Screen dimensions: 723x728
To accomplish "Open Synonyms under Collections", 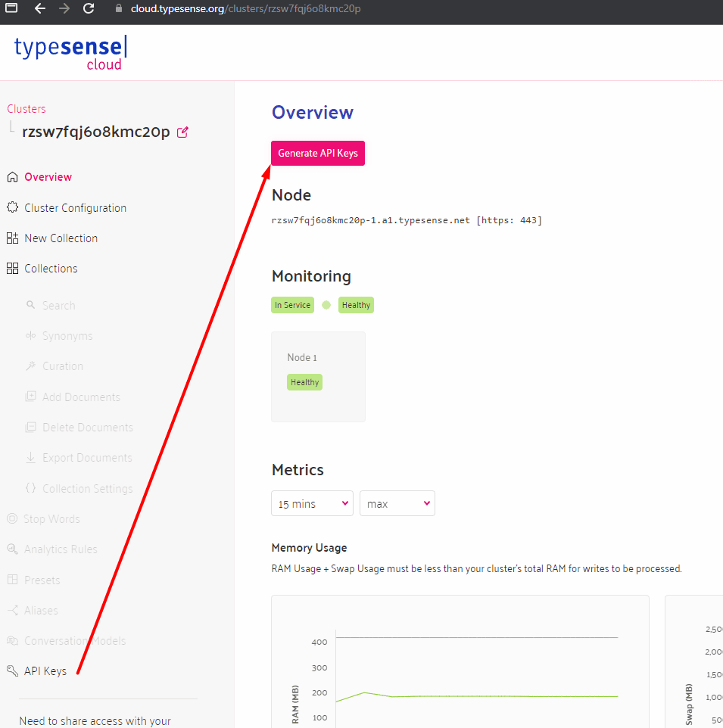I will (67, 336).
